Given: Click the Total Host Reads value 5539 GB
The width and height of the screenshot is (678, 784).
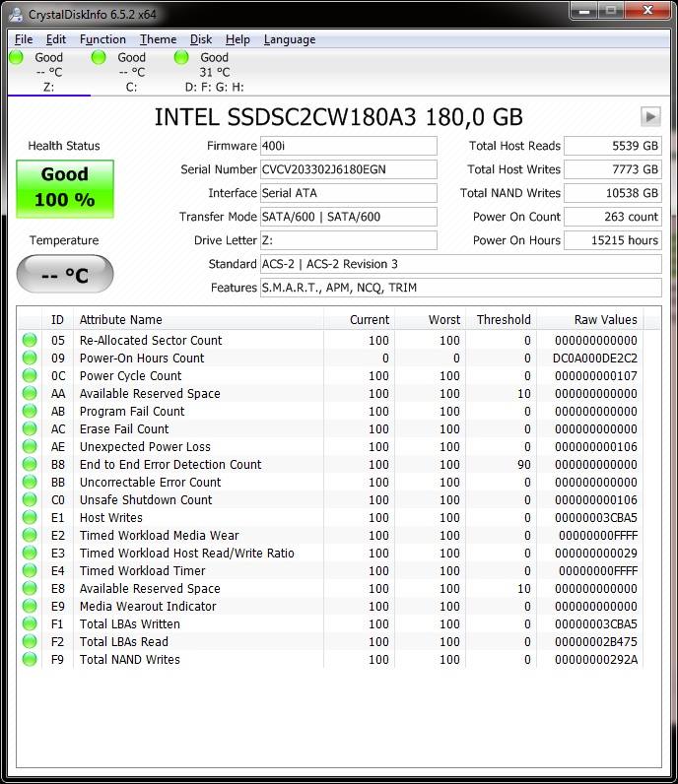Looking at the screenshot, I should coord(613,146).
